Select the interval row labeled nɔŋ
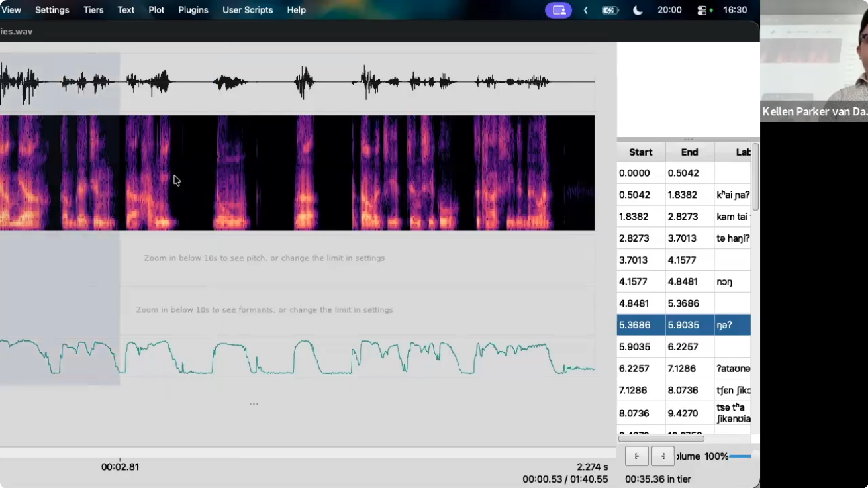The width and height of the screenshot is (868, 488). click(x=684, y=281)
